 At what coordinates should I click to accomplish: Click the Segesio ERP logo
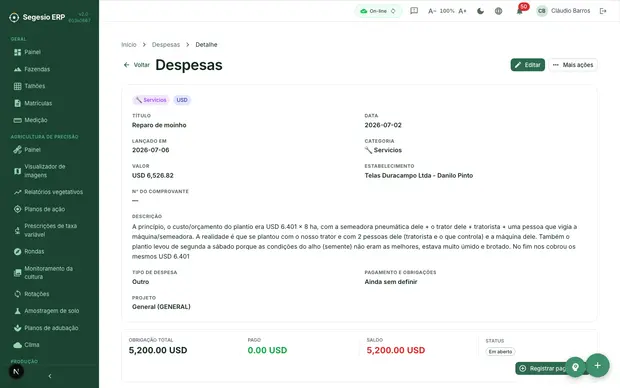click(37, 17)
